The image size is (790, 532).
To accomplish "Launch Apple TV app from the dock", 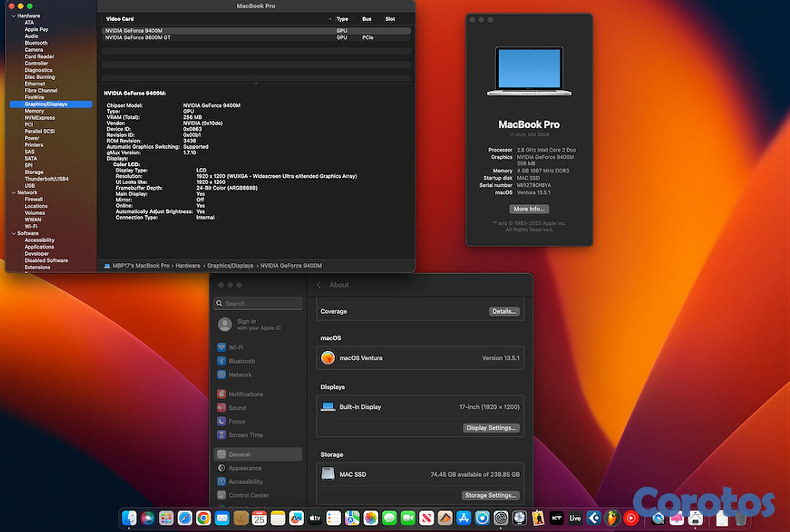I will point(315,518).
